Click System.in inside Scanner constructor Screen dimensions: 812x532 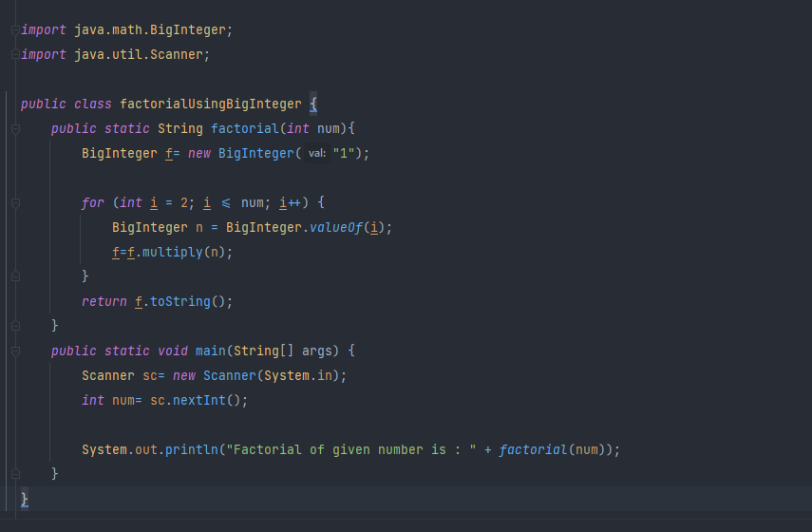(298, 375)
